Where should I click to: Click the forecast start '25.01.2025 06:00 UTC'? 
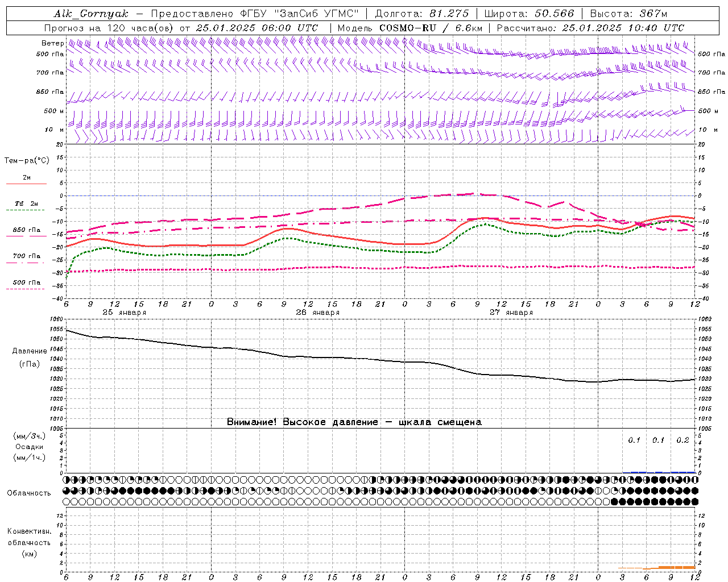(257, 28)
